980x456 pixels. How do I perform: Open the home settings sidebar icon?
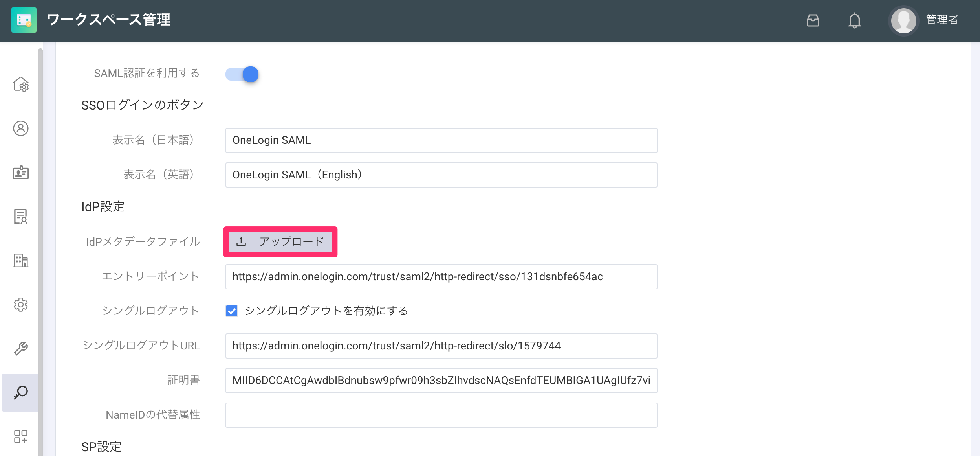pyautogui.click(x=21, y=84)
